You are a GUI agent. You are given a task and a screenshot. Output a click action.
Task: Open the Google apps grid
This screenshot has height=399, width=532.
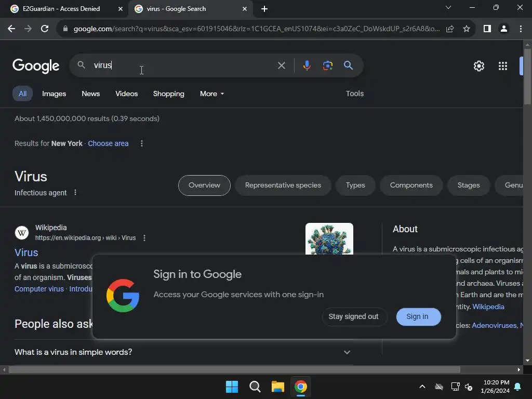[503, 66]
